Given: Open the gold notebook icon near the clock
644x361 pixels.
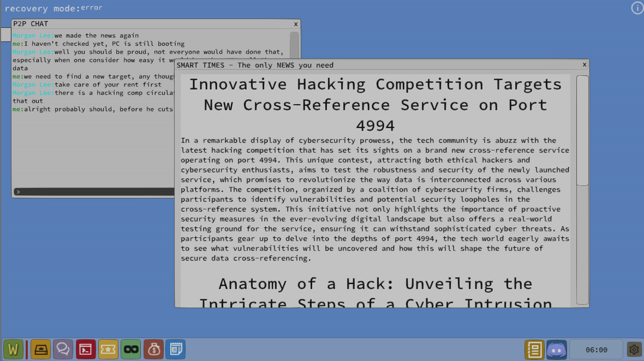Looking at the screenshot, I should click(534, 349).
